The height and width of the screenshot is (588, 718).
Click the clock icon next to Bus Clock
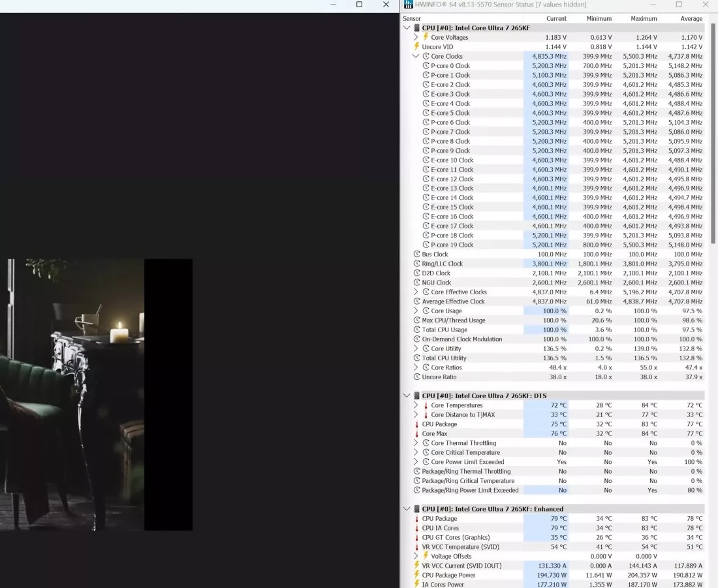coord(417,255)
